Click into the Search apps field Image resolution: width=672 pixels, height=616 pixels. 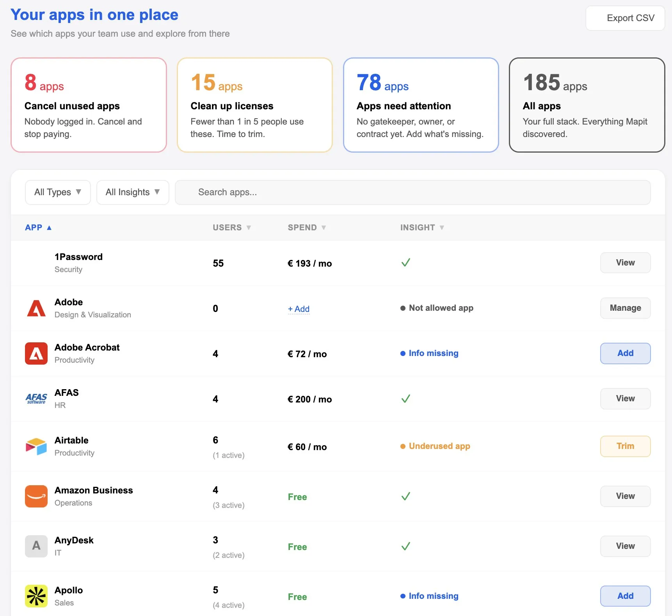click(412, 192)
